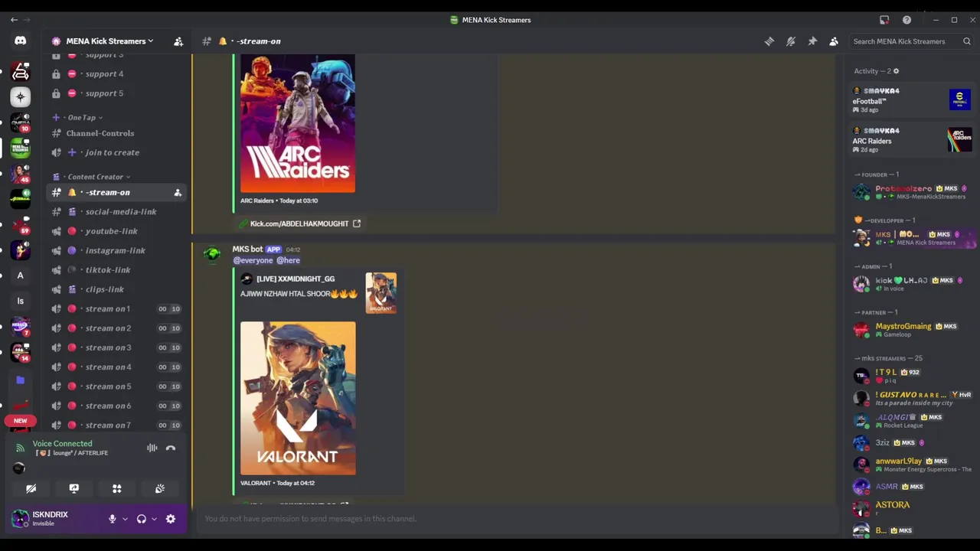Open noise suppression waveform icon

pyautogui.click(x=152, y=448)
